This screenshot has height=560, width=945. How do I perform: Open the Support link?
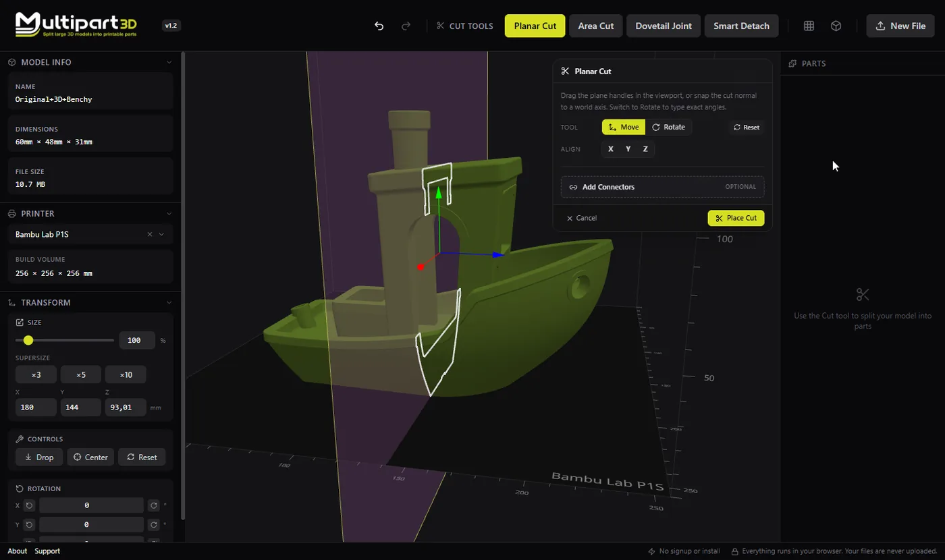pos(47,551)
